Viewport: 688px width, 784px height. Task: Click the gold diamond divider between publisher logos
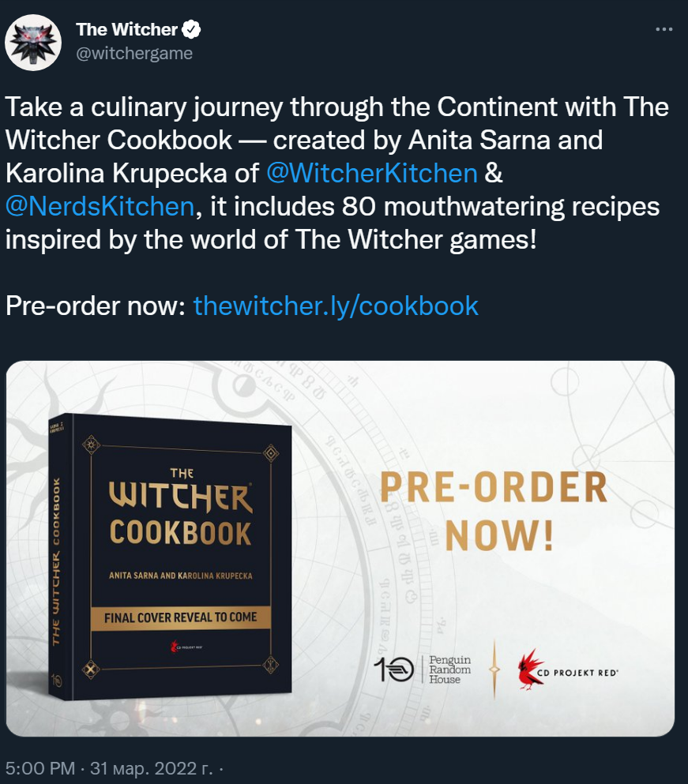pyautogui.click(x=494, y=669)
